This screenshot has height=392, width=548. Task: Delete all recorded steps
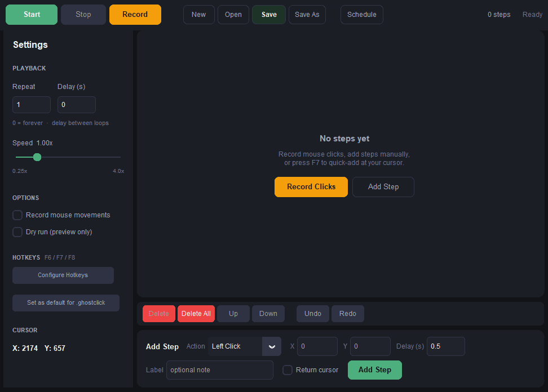196,313
